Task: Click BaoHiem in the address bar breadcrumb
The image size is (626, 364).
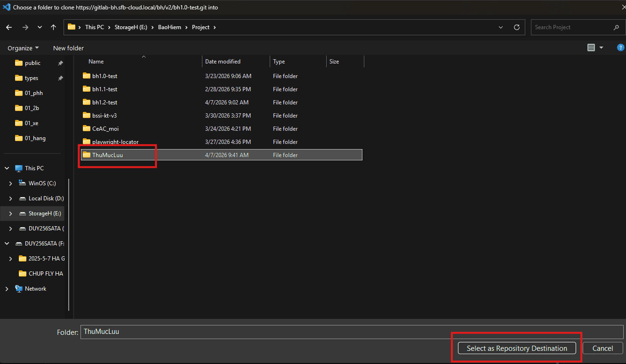Action: [169, 27]
